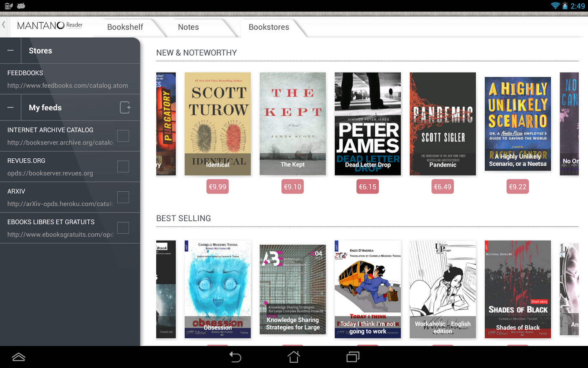Open the Notes tab
This screenshot has height=368, width=588.
(188, 27)
